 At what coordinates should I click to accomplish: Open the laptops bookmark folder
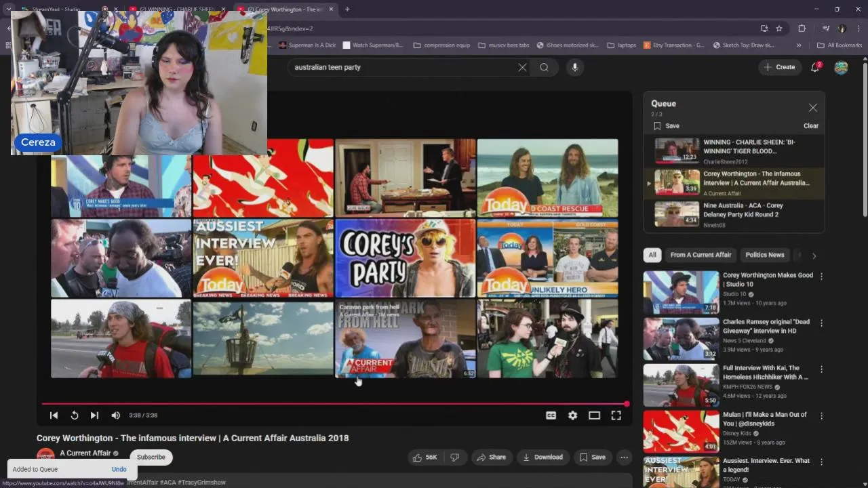click(x=621, y=45)
